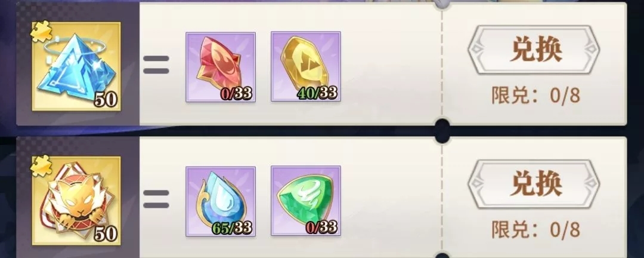Viewport: 644px width, 258px height.
Task: Click the 50 quantity on fox mask
Action: tap(106, 235)
